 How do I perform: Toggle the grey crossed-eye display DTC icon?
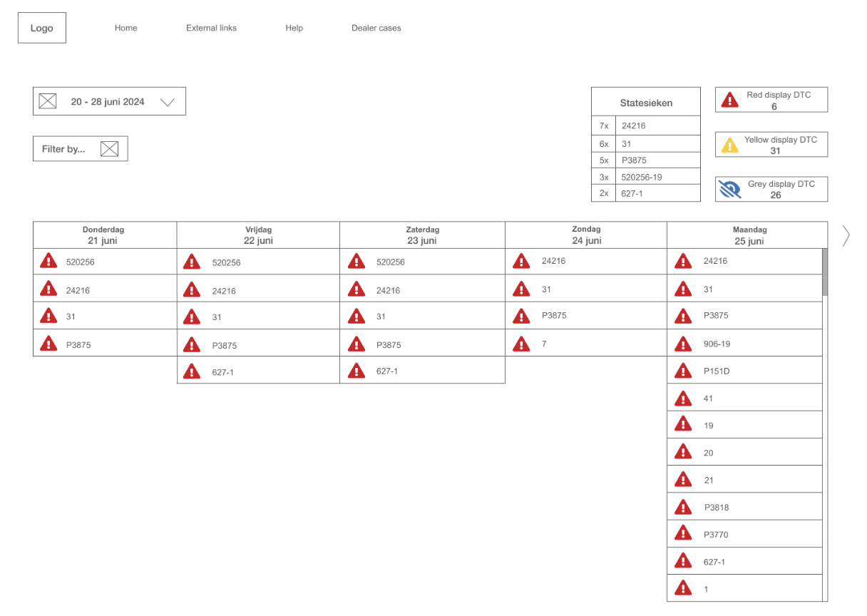tap(729, 190)
